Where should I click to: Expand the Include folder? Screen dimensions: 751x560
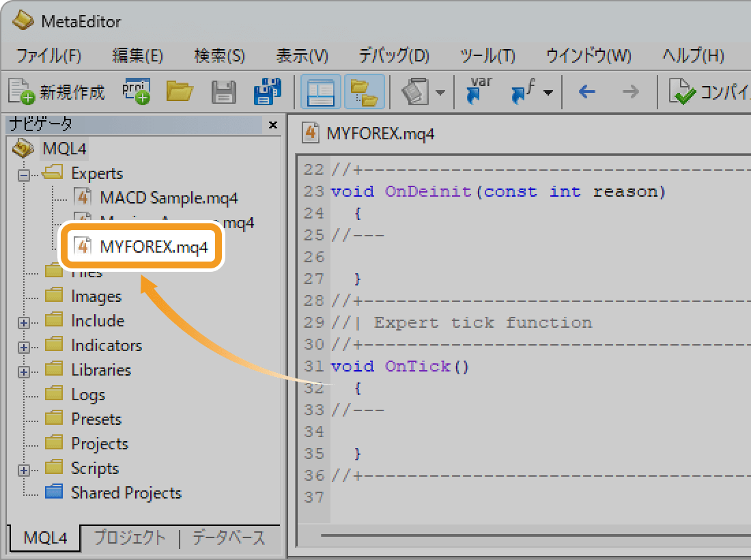click(23, 323)
